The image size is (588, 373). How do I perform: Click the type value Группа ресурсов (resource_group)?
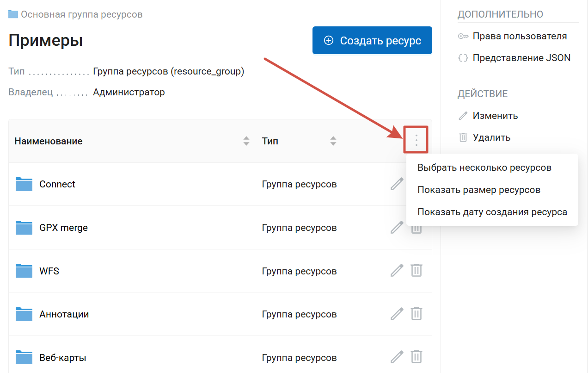click(169, 72)
